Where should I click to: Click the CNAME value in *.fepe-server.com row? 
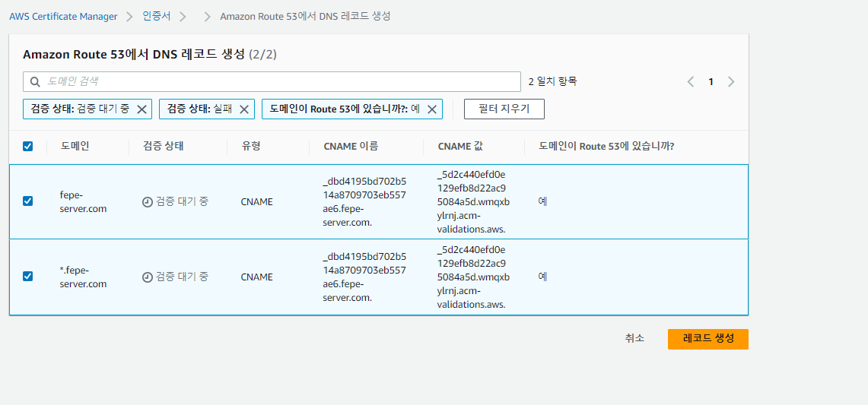tap(473, 277)
